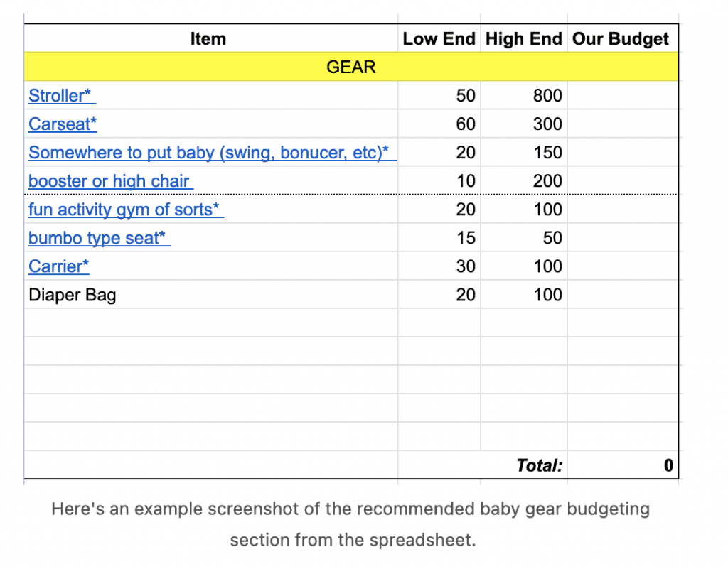Select Carseat's Our Budget cell
The height and width of the screenshot is (569, 728).
click(623, 124)
